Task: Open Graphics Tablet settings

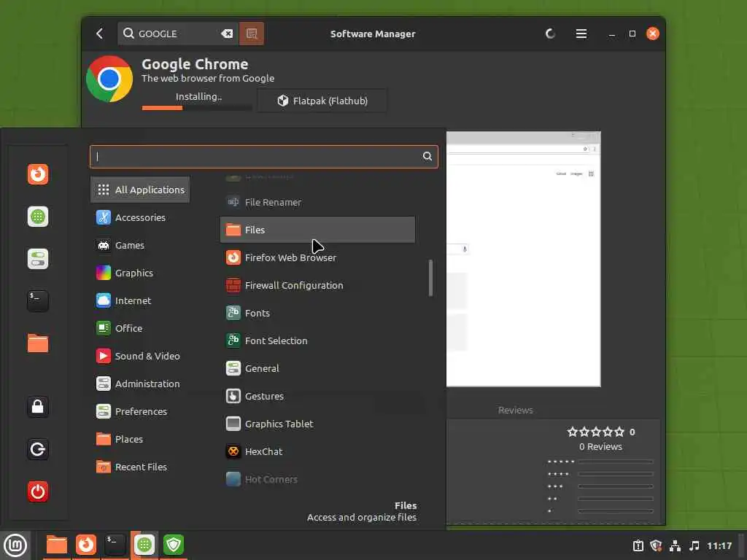Action: coord(317,424)
